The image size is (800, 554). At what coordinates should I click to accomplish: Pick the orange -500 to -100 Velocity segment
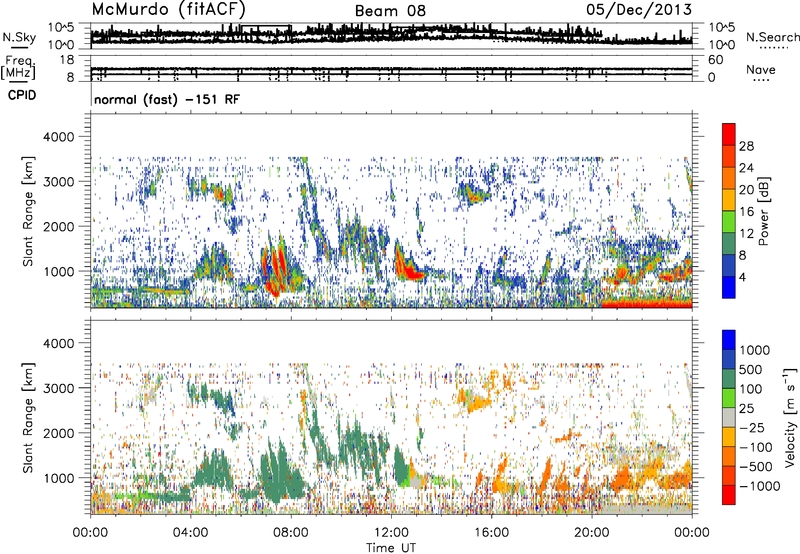pyautogui.click(x=729, y=456)
